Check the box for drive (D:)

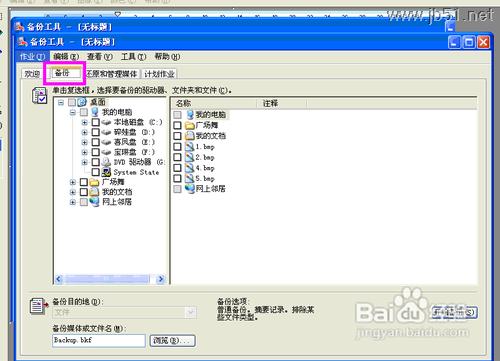pos(96,132)
